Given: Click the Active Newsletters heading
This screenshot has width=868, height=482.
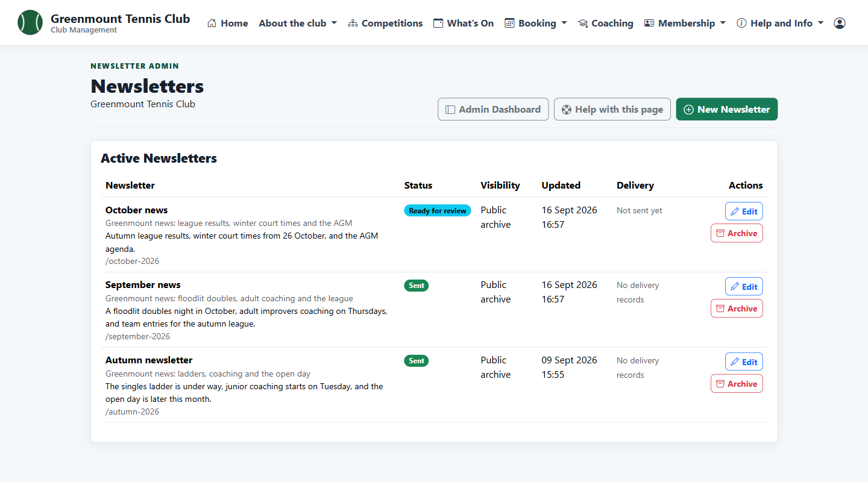Looking at the screenshot, I should 159,158.
